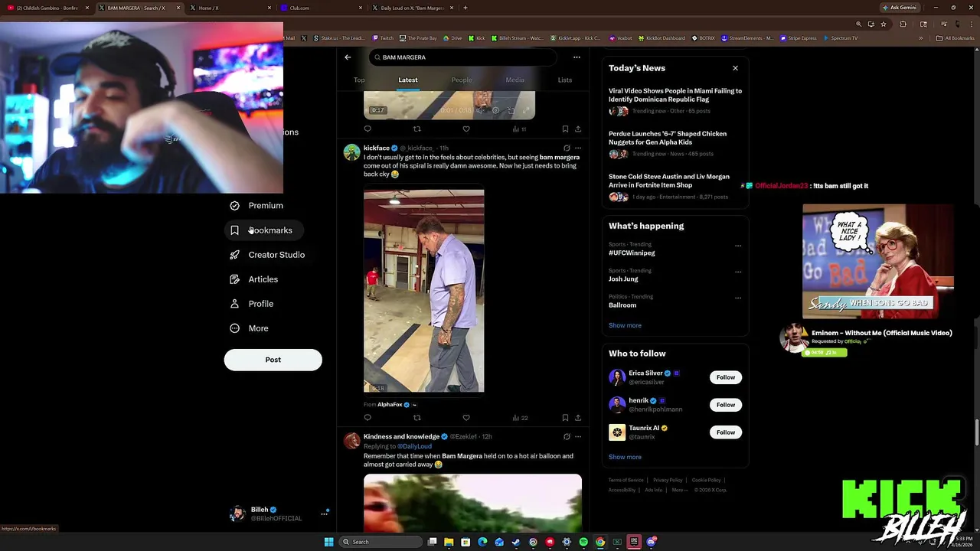Image resolution: width=980 pixels, height=551 pixels.
Task: Close the Today's News panel
Action: (735, 68)
